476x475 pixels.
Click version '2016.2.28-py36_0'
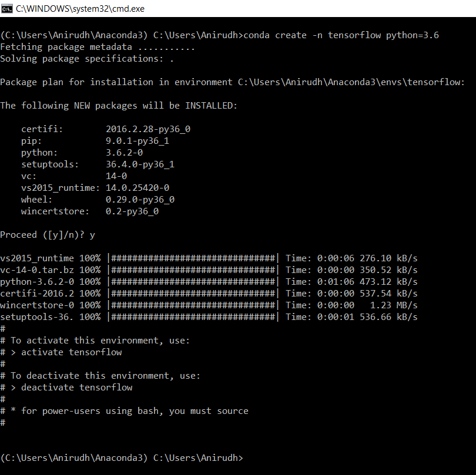(x=148, y=129)
